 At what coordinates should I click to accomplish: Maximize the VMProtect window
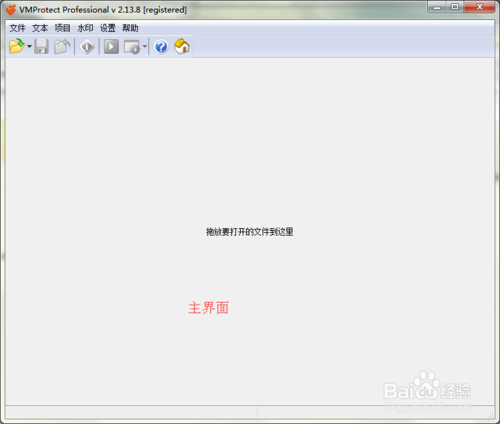click(x=455, y=7)
